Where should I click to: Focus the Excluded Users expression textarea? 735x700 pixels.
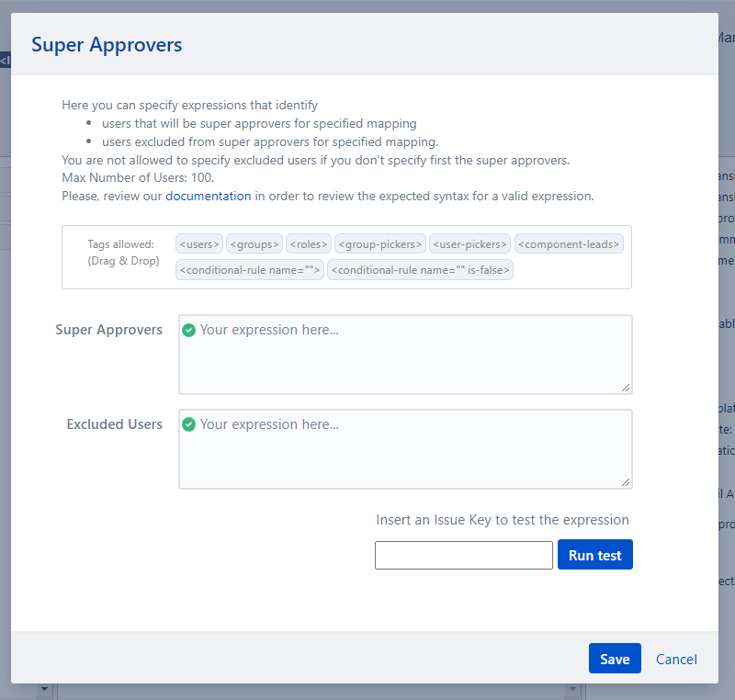[x=405, y=453]
